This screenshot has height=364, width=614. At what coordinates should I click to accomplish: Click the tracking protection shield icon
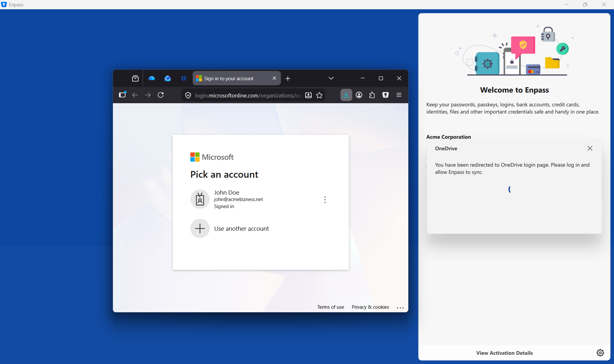pyautogui.click(x=188, y=95)
